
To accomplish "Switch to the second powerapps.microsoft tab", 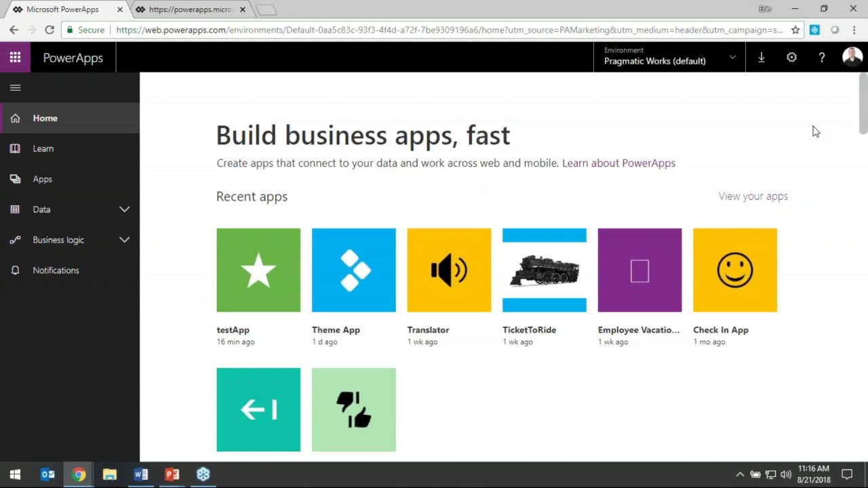I will [x=190, y=9].
